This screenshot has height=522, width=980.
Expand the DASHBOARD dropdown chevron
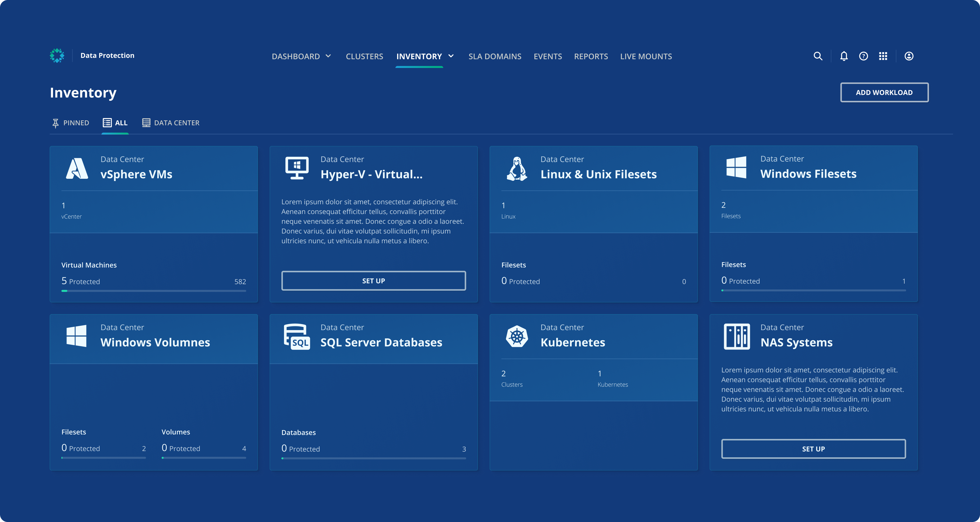328,56
